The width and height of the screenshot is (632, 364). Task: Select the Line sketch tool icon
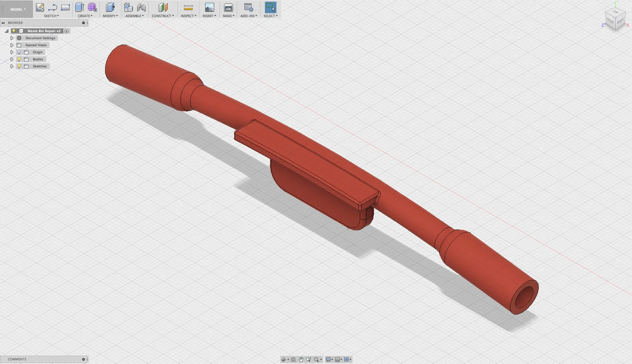53,7
